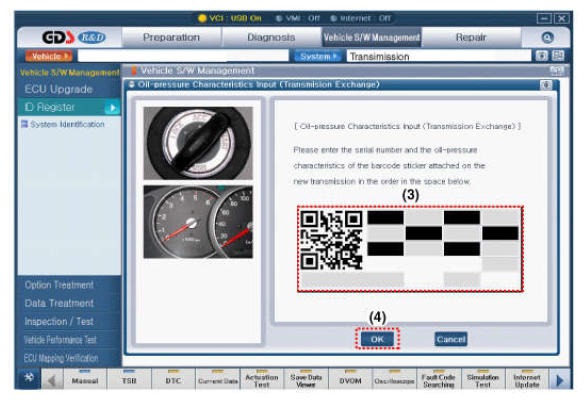Screen dimensions: 587x403
Task: Open Current Data from the bottom toolbar
Action: tap(218, 380)
